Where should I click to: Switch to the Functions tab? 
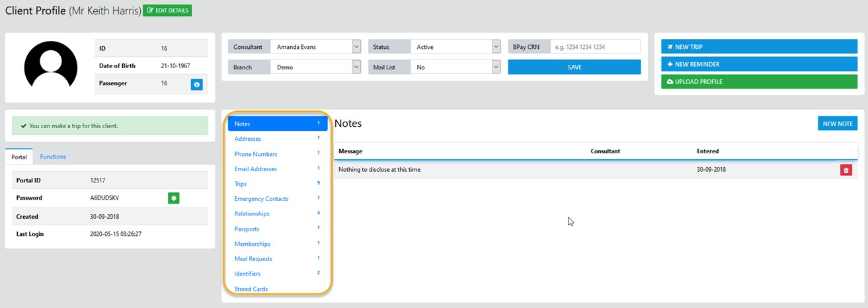tap(53, 157)
